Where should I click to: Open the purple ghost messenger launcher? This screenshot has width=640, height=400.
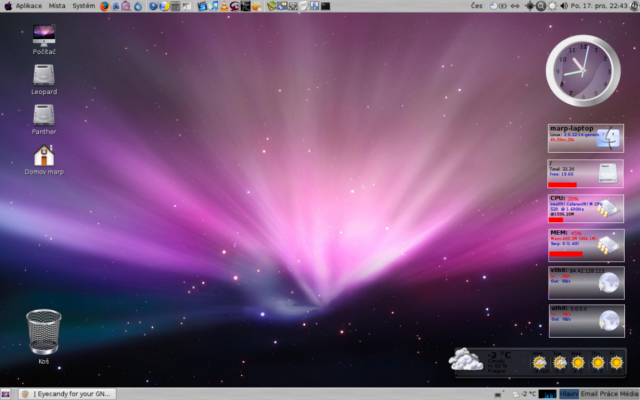(x=127, y=6)
